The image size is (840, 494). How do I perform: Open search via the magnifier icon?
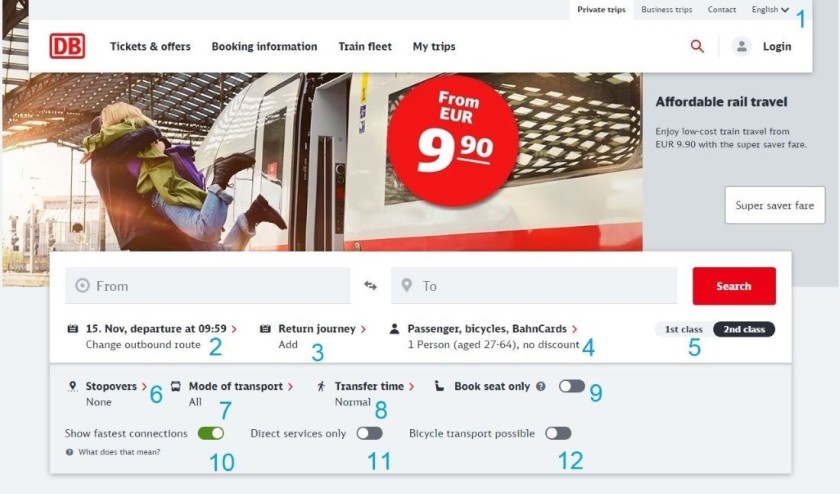click(x=697, y=46)
